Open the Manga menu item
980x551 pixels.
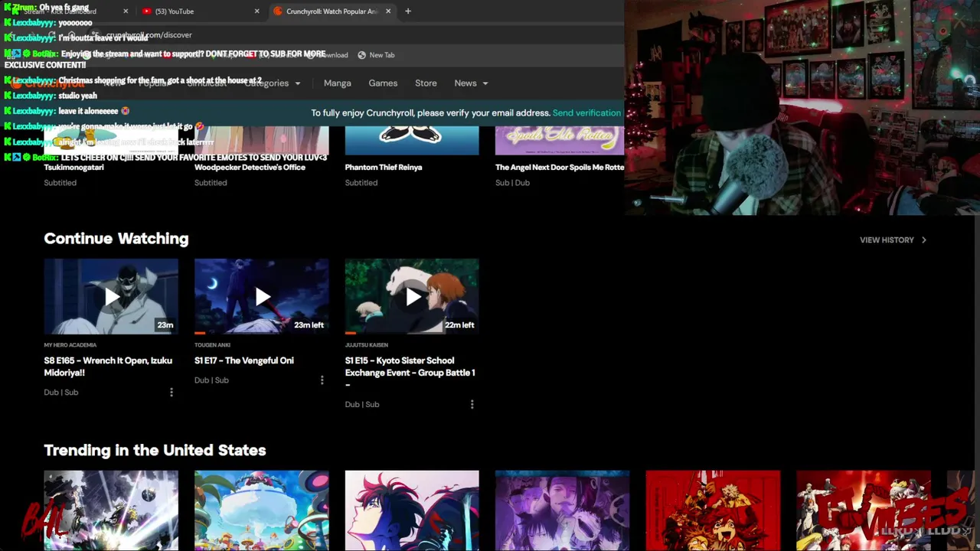[338, 83]
